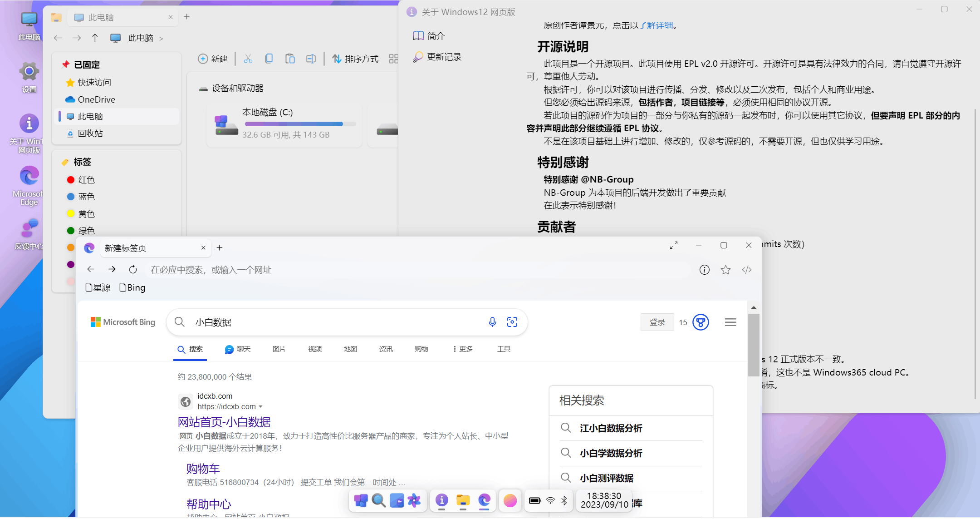Switch to Bing 聊天 tab
The image size is (980, 519).
(x=238, y=349)
